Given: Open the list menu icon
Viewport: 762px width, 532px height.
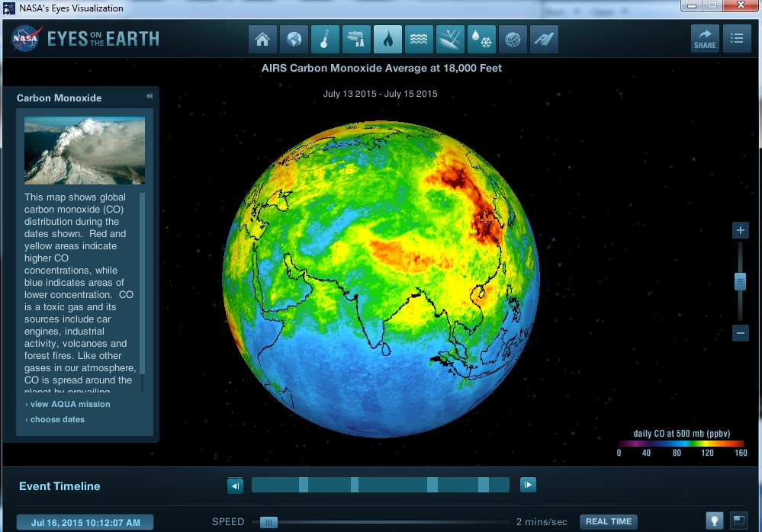Looking at the screenshot, I should [x=737, y=38].
